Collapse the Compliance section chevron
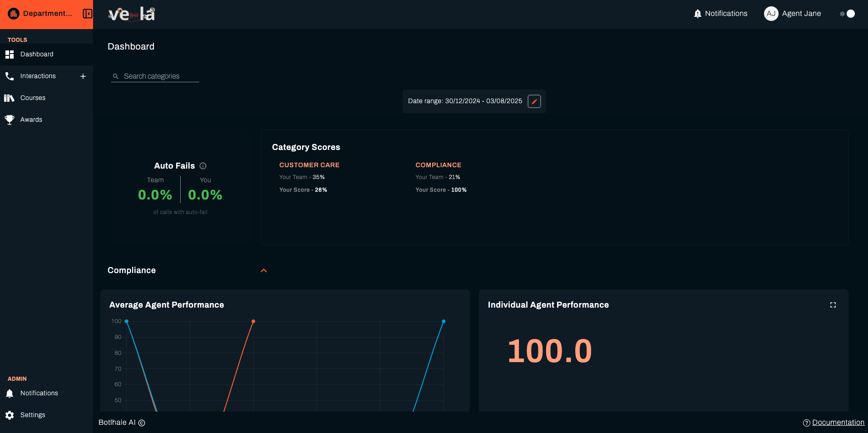 264,270
